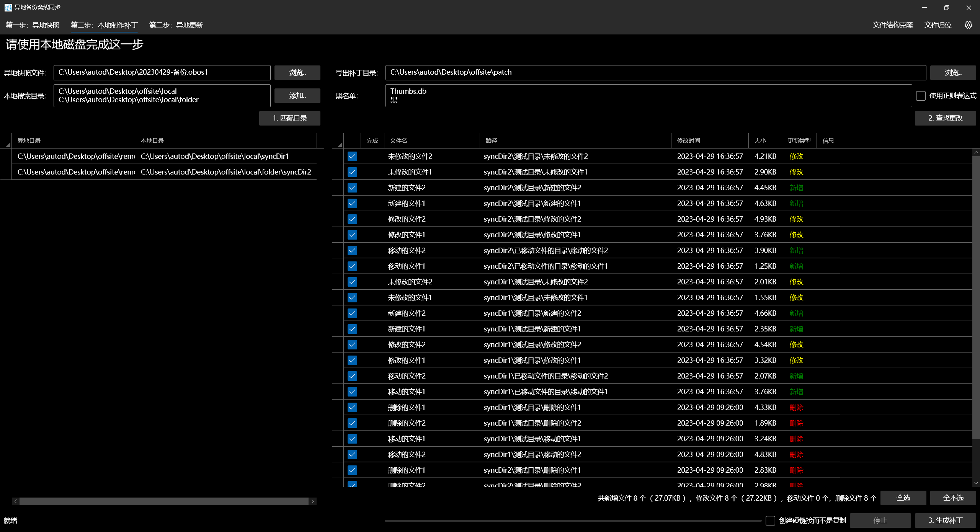
Task: Switch to 第一步: 异地快照 tab
Action: coord(33,25)
